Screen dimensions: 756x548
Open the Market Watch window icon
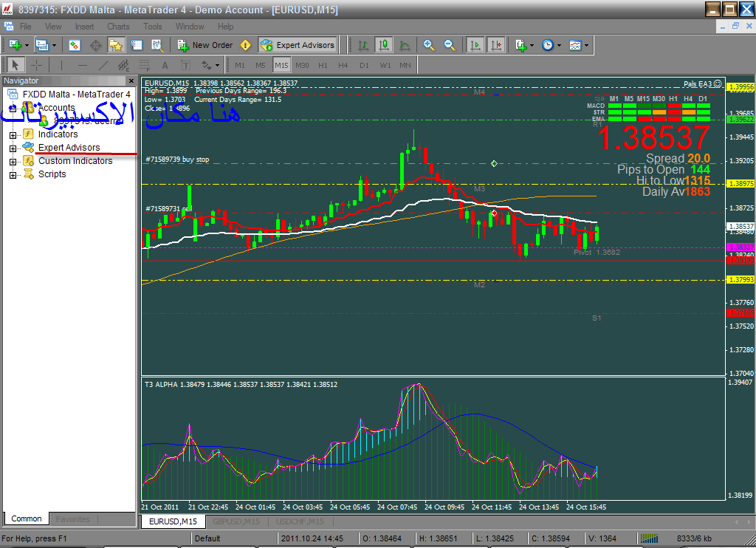pyautogui.click(x=75, y=45)
